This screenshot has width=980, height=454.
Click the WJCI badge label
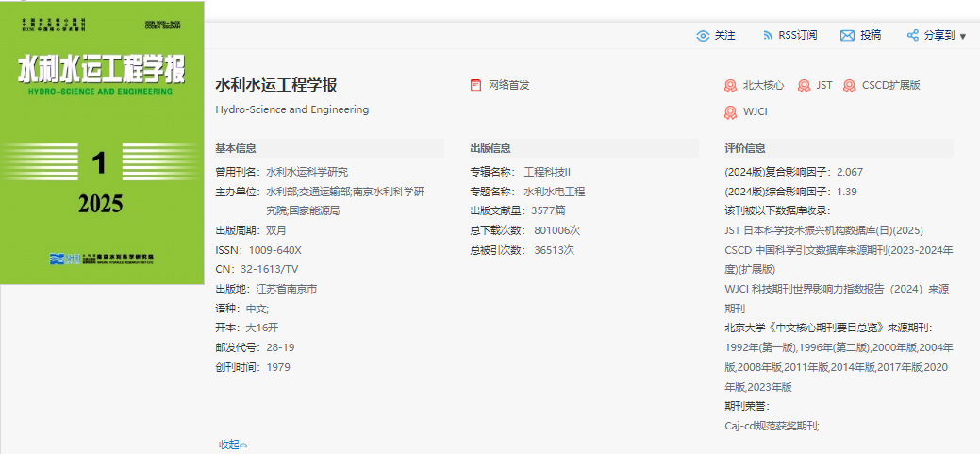(x=755, y=112)
